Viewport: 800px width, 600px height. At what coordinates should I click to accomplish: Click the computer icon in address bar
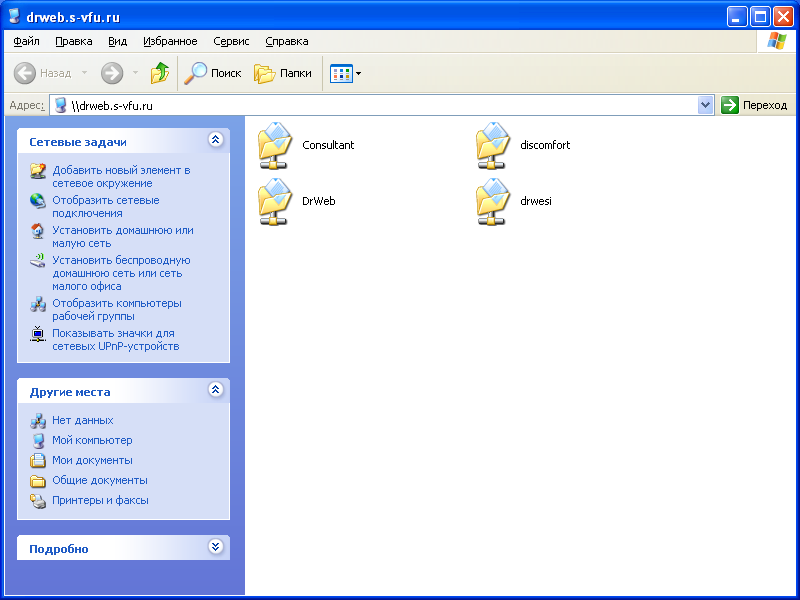[x=61, y=106]
